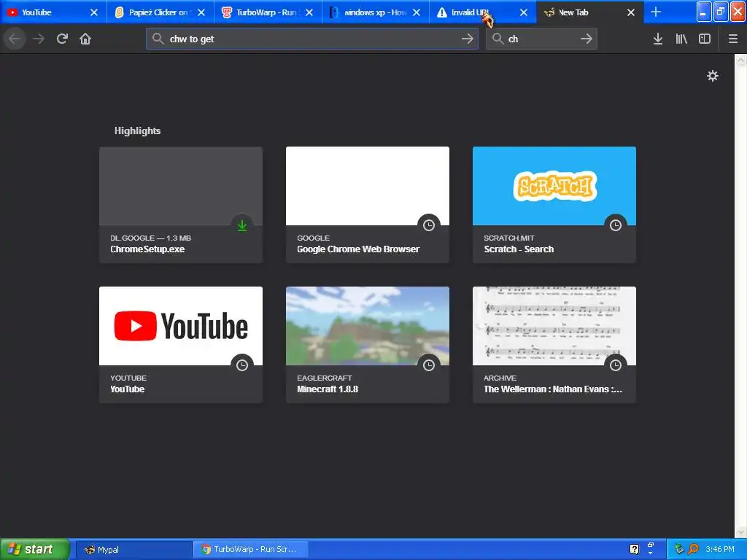Show sidebars toolbar icon

tap(705, 39)
